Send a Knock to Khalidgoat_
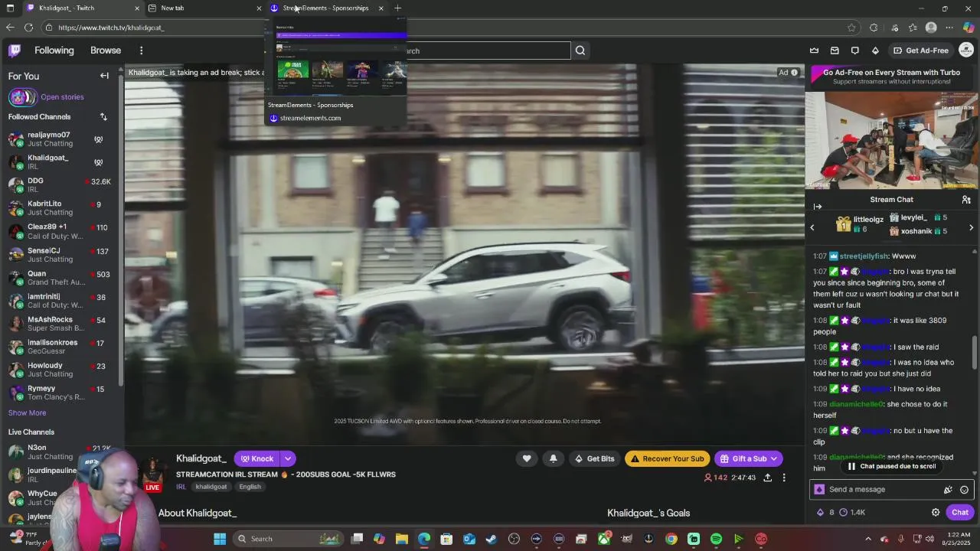Image resolution: width=980 pixels, height=551 pixels. [x=257, y=458]
